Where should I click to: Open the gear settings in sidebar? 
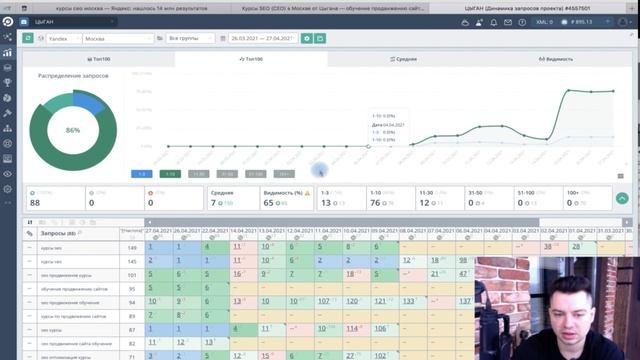pyautogui.click(x=8, y=189)
